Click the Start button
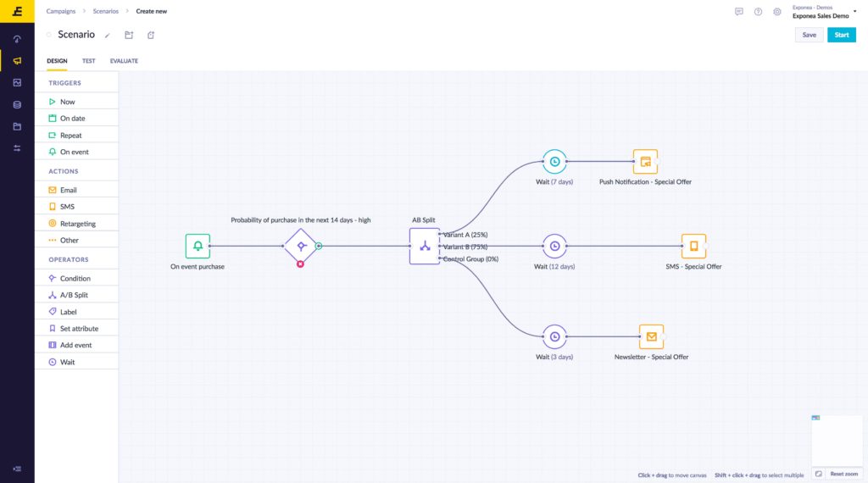Screen dimensions: 868x483 (x=841, y=35)
